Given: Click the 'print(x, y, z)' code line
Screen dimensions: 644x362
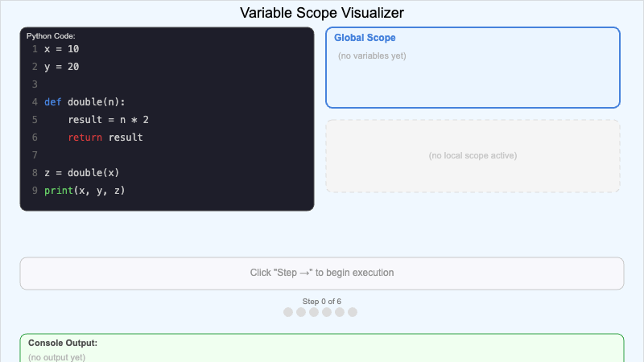Looking at the screenshot, I should point(85,191).
